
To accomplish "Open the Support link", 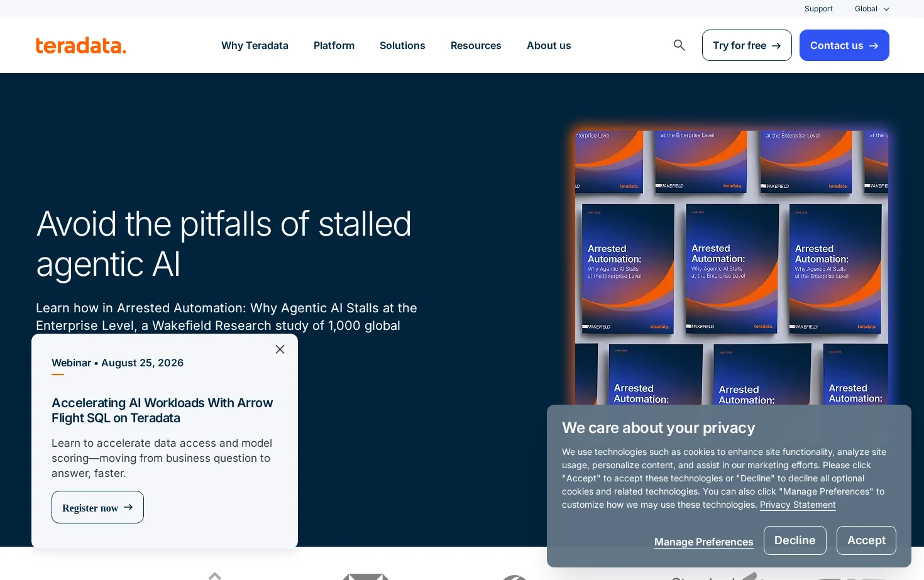I will pos(818,9).
